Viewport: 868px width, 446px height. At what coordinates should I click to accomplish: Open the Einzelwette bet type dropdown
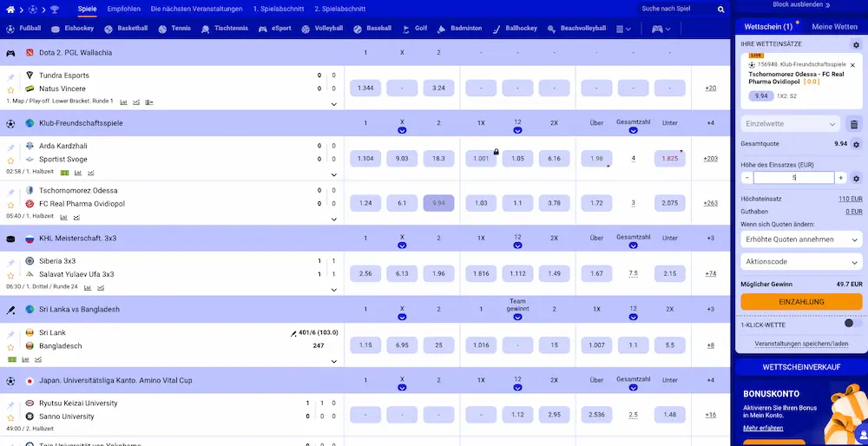[x=791, y=124]
